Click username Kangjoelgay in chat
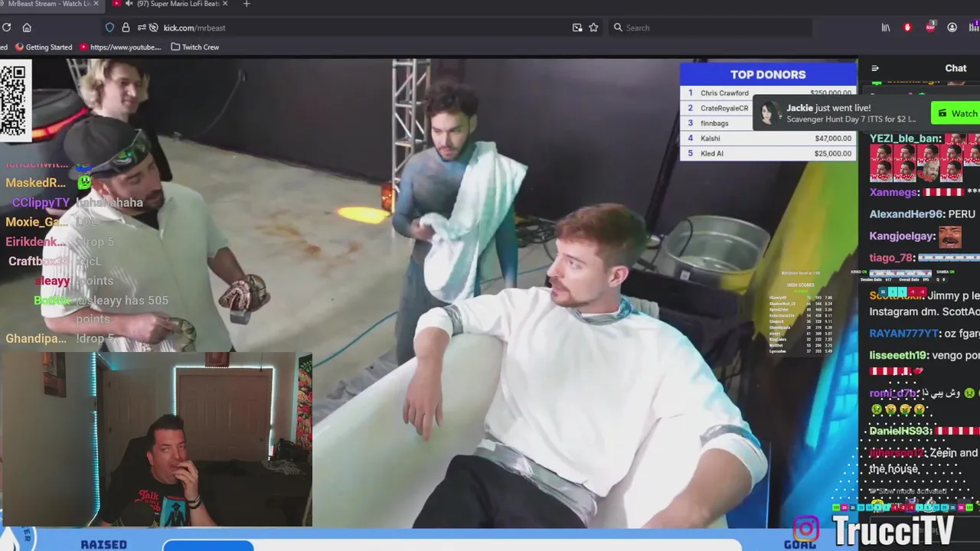The width and height of the screenshot is (980, 551). point(903,236)
